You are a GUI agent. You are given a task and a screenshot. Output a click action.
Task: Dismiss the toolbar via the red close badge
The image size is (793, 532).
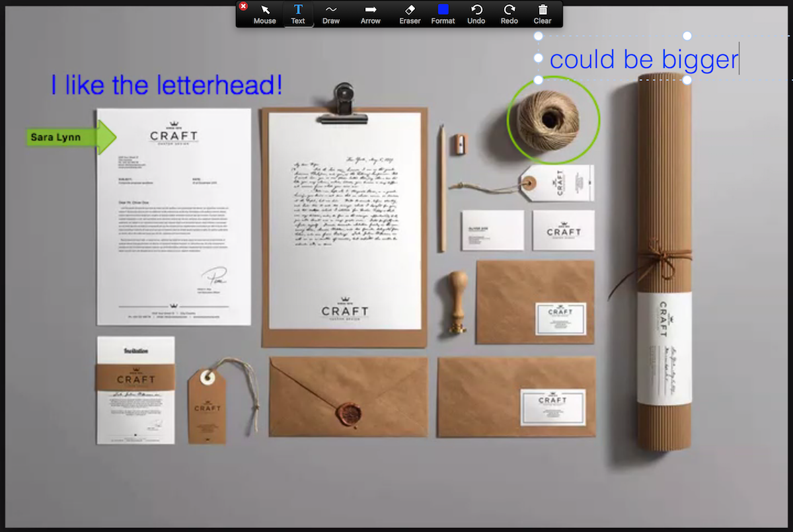click(243, 5)
